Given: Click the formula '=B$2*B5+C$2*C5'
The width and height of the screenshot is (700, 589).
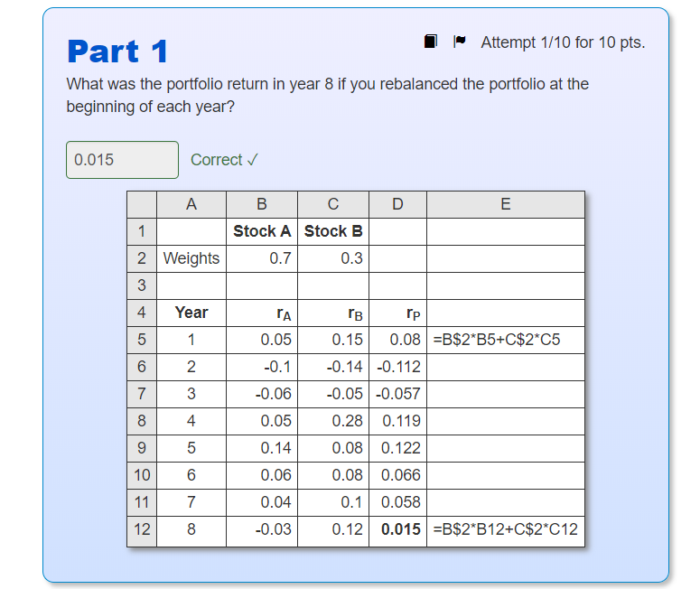Looking at the screenshot, I should coord(497,340).
